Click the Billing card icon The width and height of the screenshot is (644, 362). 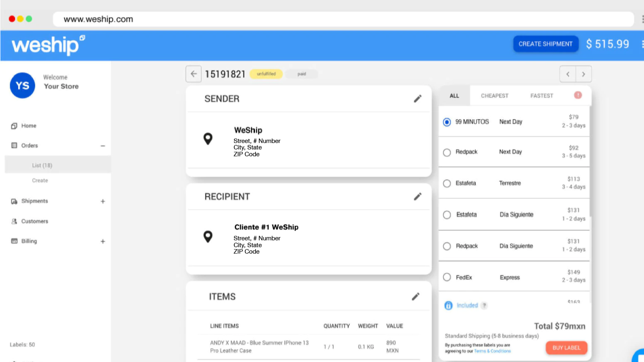tap(14, 241)
